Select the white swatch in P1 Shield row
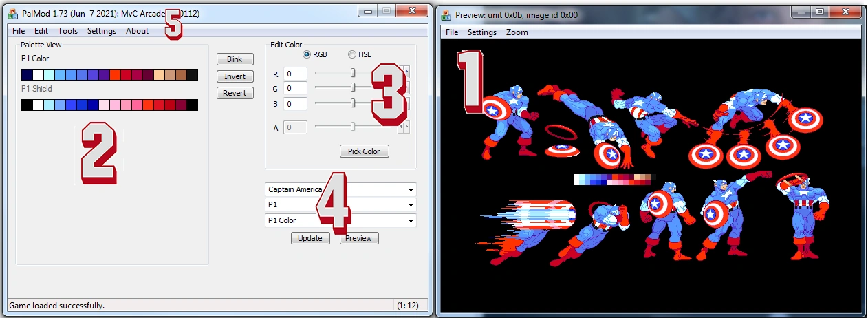The image size is (868, 318). 38,105
